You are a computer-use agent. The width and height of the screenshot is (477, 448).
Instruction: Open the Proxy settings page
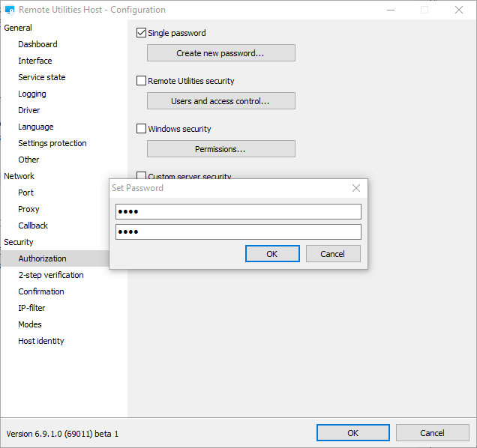coord(28,209)
